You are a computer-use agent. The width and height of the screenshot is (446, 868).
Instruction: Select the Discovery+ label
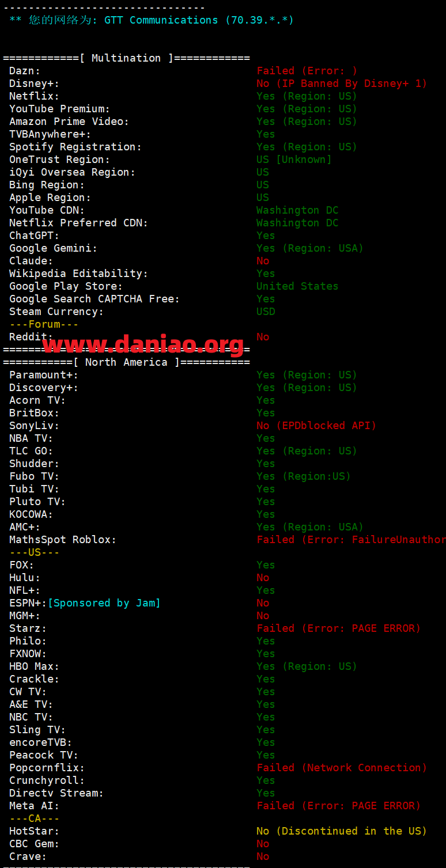(44, 388)
